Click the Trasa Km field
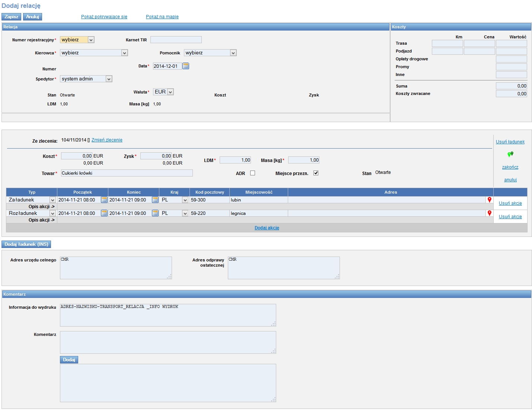532x410 pixels. pyautogui.click(x=447, y=44)
